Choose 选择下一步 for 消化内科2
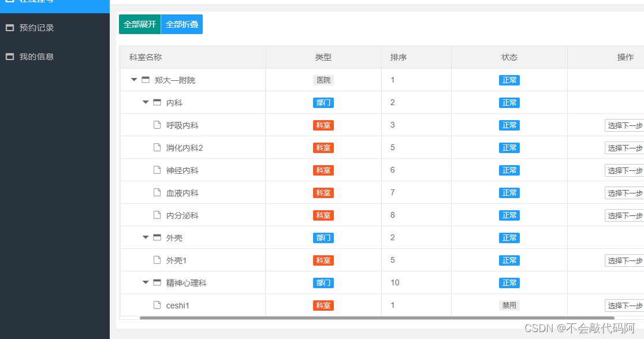 (x=624, y=148)
